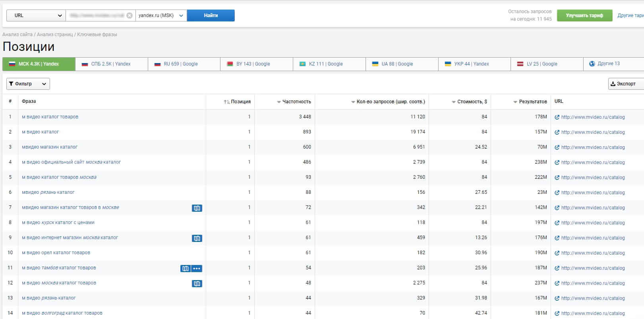Open the mvideo.ru/catalog URL in row 11
Viewport: 644px width, 319px height.
593,268
